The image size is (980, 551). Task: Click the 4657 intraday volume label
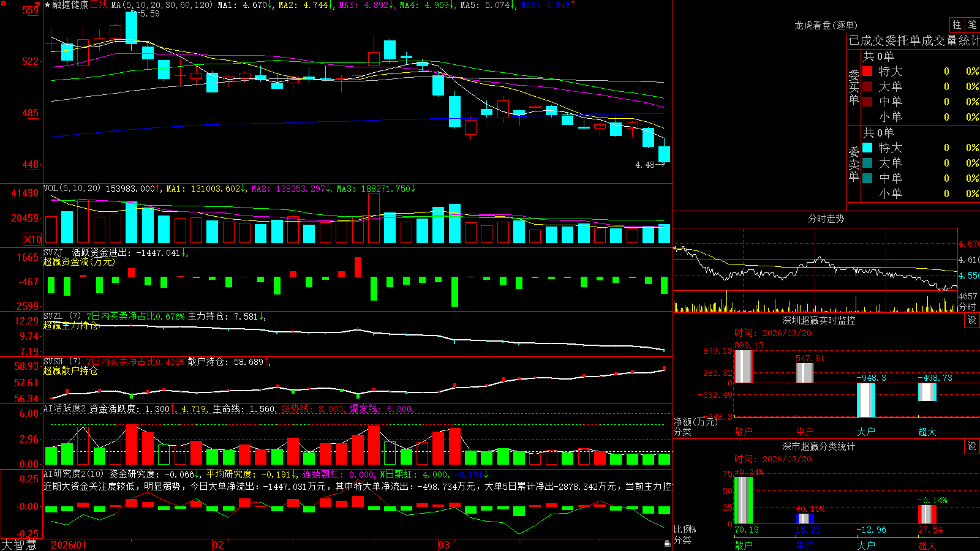click(968, 296)
